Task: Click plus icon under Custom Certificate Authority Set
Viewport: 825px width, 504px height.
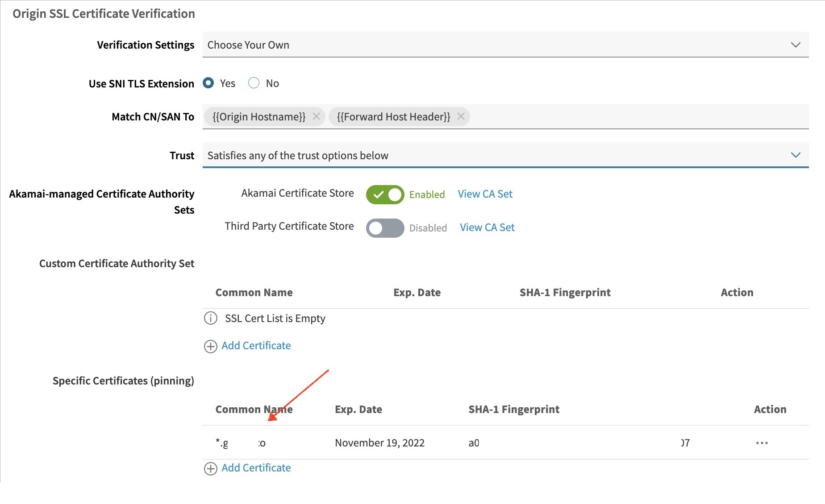Action: 211,347
